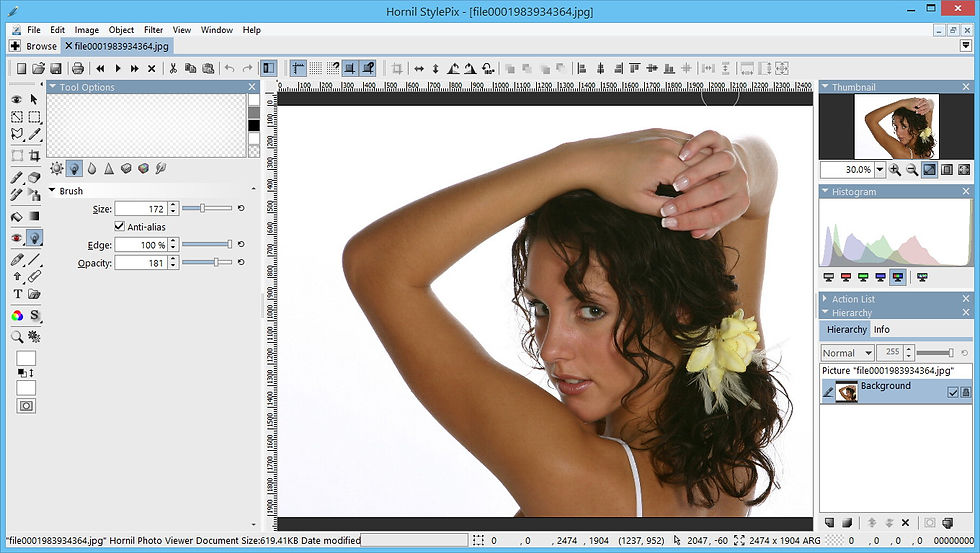980x553 pixels.
Task: Toggle the Anti-alias checkbox
Action: pyautogui.click(x=119, y=226)
